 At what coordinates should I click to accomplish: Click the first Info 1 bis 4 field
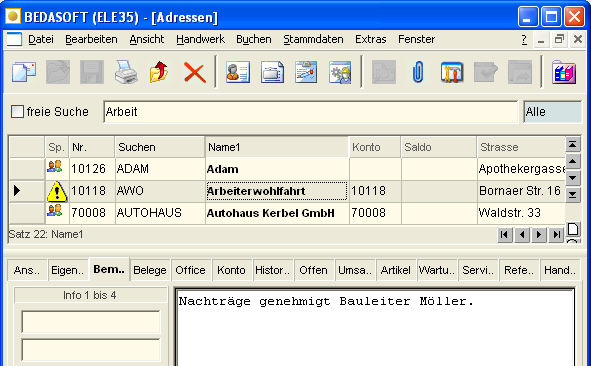click(x=91, y=322)
